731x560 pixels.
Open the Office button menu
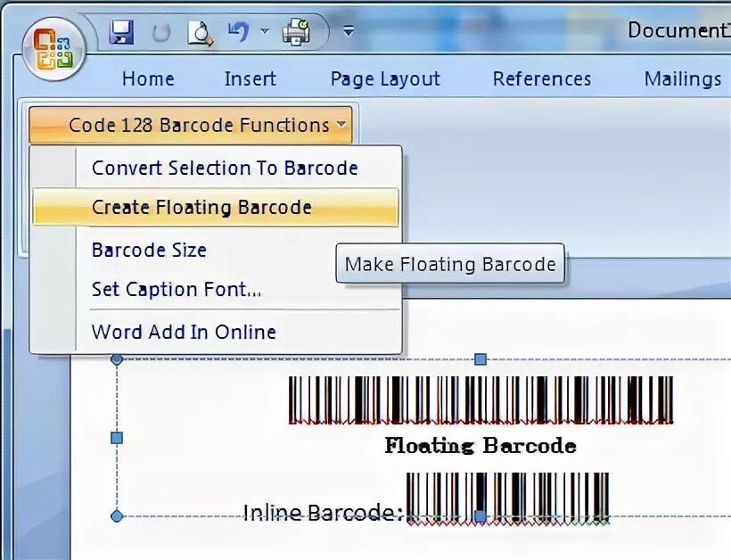53,49
